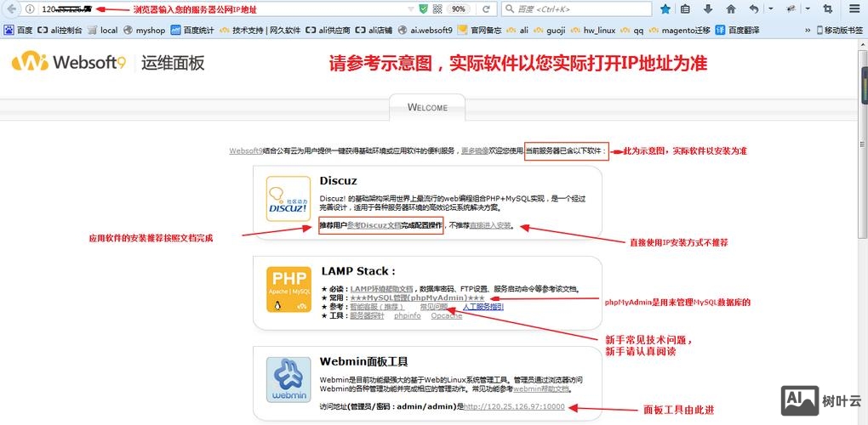Open the 服务器探针 tool link

point(367,315)
